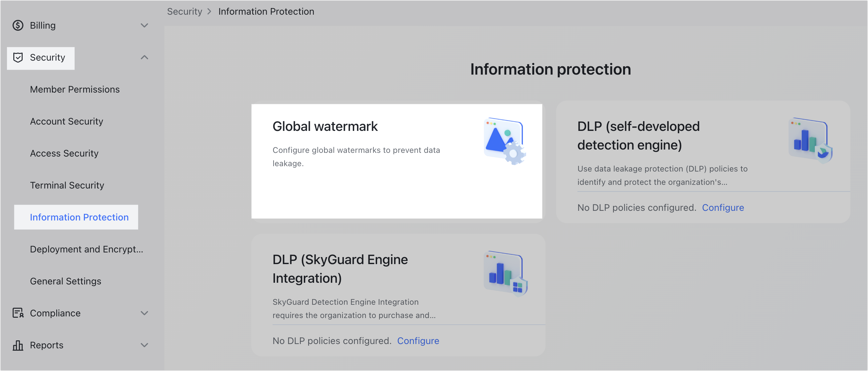
Task: Open the Global watermark card
Action: tap(397, 161)
